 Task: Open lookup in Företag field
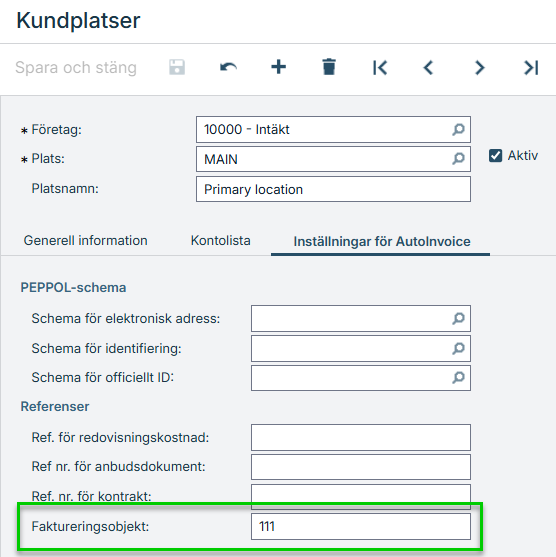458,129
